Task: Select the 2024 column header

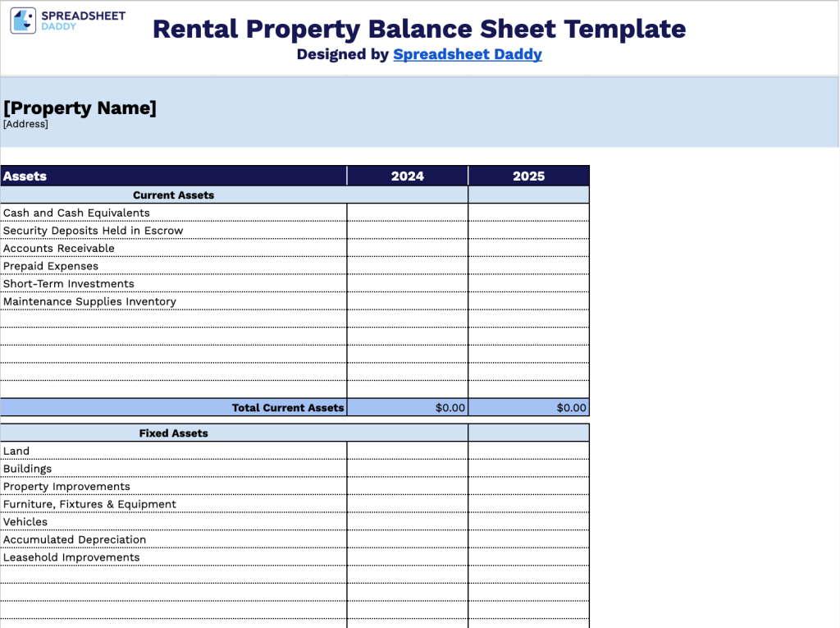Action: [407, 176]
